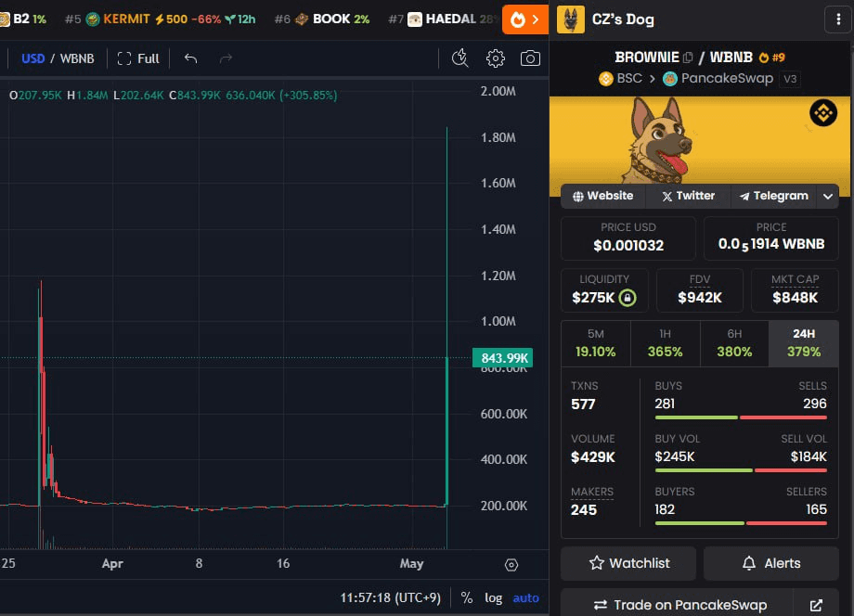The image size is (854, 616).
Task: Open the trending fire icon button
Action: point(525,19)
